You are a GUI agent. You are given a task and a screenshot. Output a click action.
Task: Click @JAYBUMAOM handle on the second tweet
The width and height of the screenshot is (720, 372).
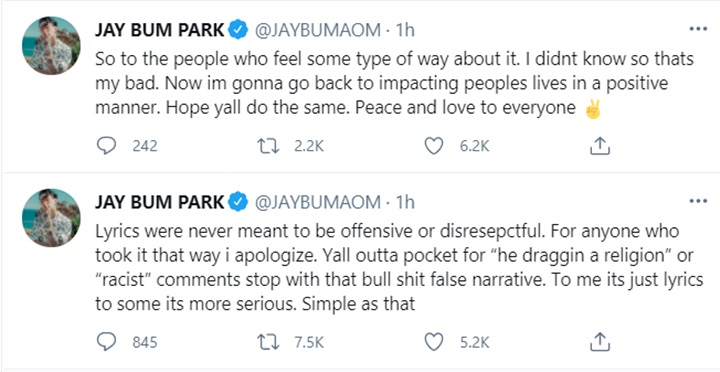[x=317, y=203]
